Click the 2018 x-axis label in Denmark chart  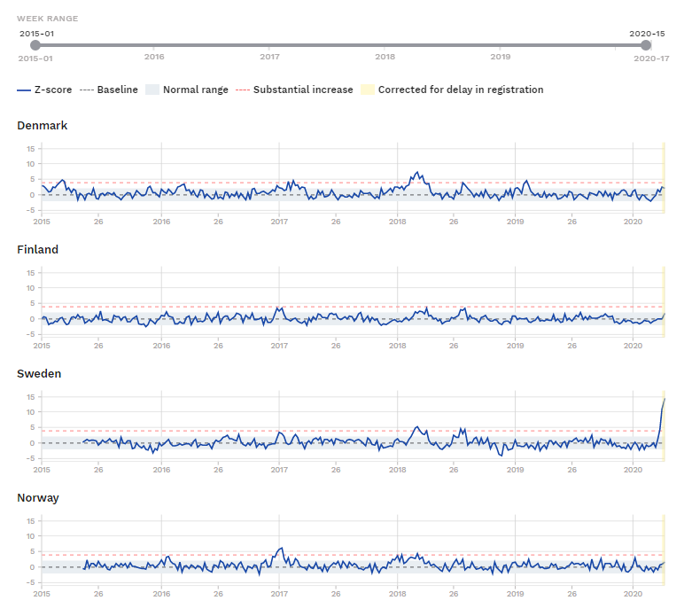[398, 222]
